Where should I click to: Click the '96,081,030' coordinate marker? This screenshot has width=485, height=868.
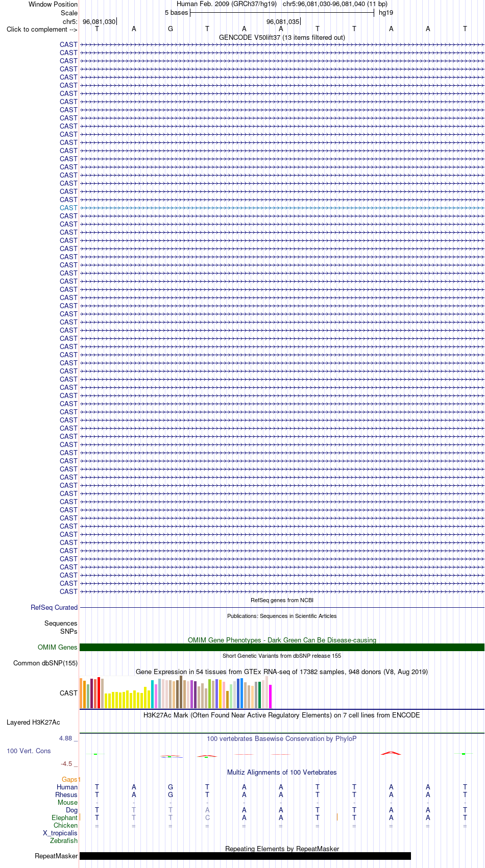99,21
